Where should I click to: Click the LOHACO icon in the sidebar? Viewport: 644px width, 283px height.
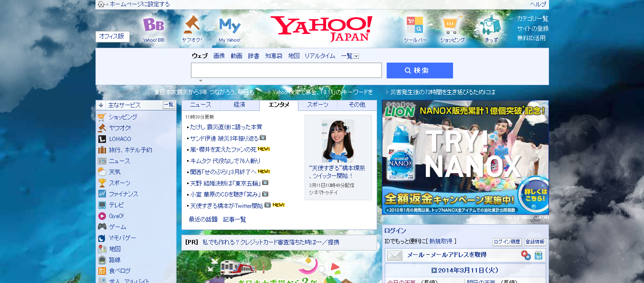pyautogui.click(x=102, y=139)
